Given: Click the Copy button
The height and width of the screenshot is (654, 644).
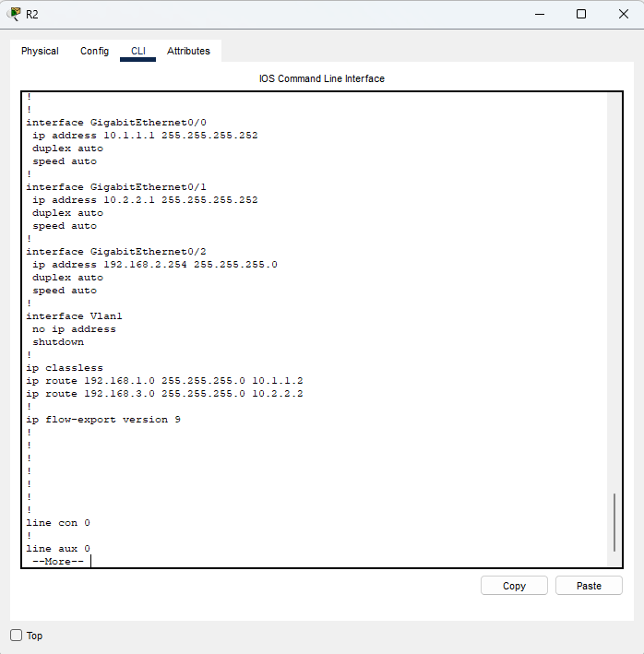Looking at the screenshot, I should pos(514,586).
